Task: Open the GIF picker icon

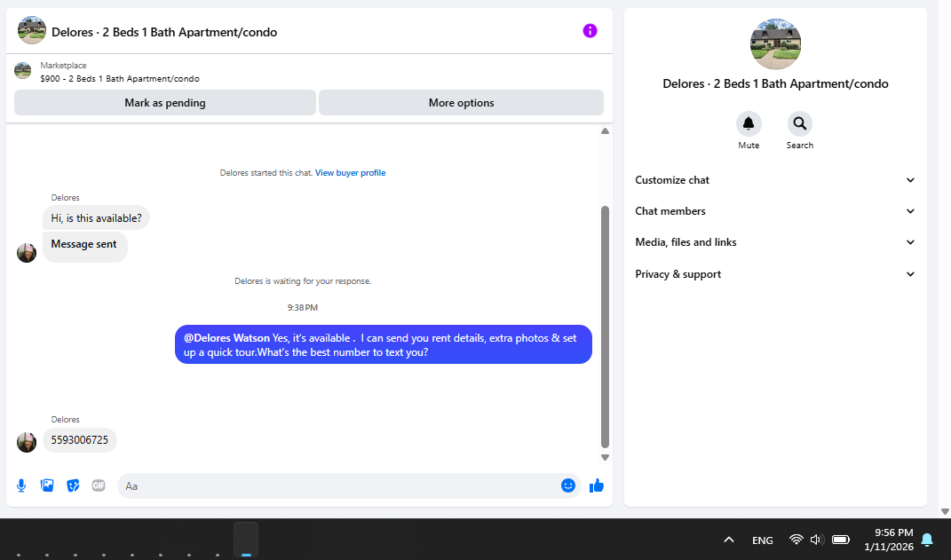Action: pos(99,485)
